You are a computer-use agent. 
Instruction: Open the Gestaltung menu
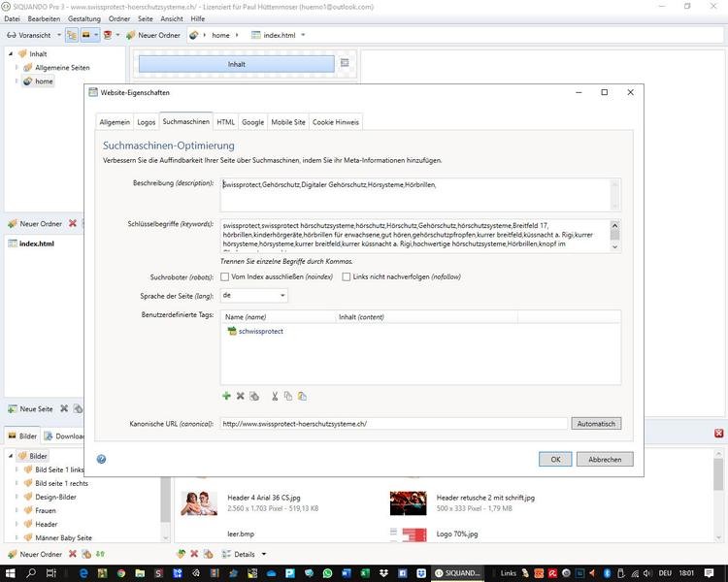coord(84,19)
